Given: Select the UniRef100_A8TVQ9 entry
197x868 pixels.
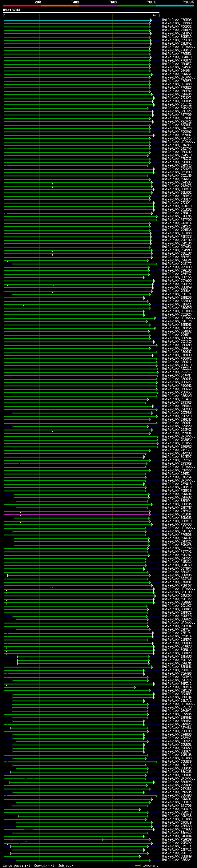Looking at the screenshot, I should pyautogui.click(x=177, y=115).
